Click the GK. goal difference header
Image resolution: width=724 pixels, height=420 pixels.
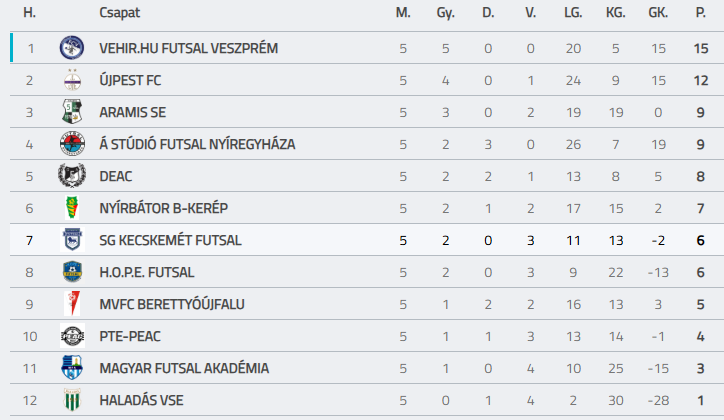point(658,13)
